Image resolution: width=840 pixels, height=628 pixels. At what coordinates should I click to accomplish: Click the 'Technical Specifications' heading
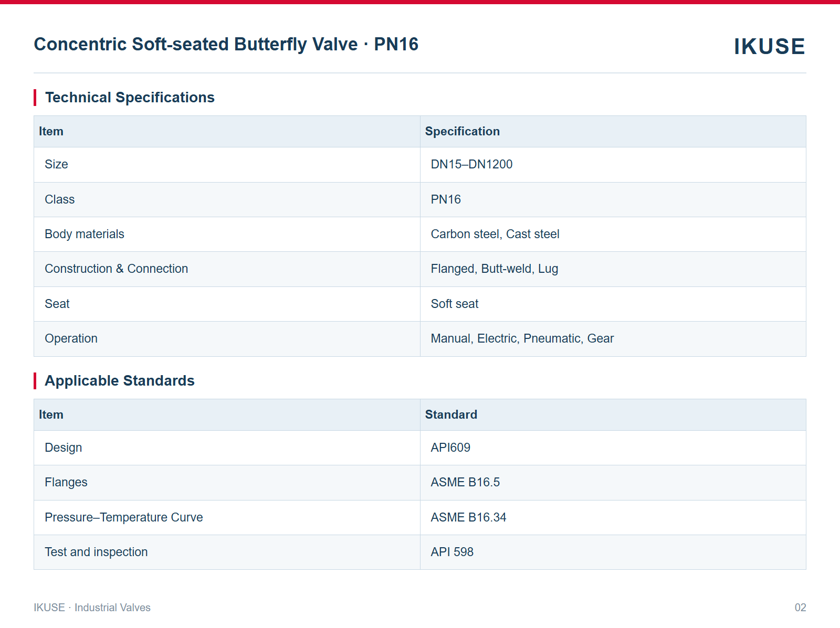(x=130, y=98)
